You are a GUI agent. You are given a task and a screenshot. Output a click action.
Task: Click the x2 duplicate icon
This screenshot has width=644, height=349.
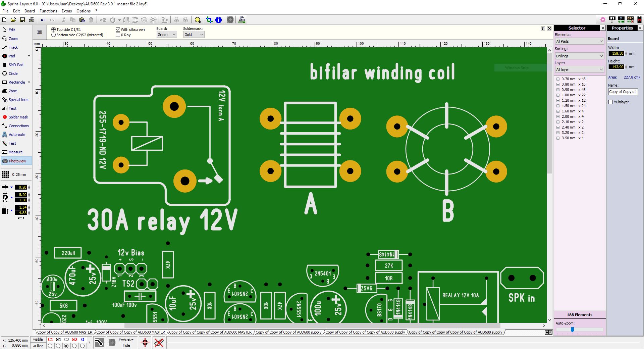click(103, 20)
